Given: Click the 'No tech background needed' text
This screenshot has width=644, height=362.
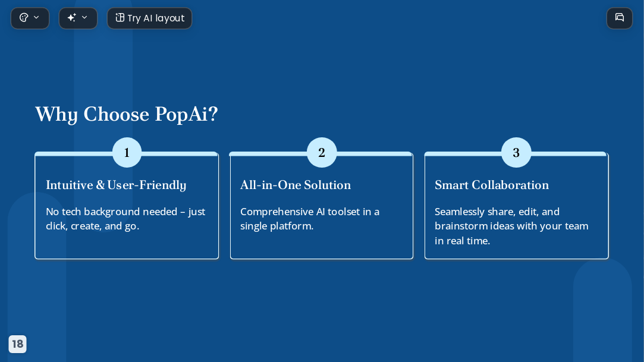Looking at the screenshot, I should (x=125, y=219).
